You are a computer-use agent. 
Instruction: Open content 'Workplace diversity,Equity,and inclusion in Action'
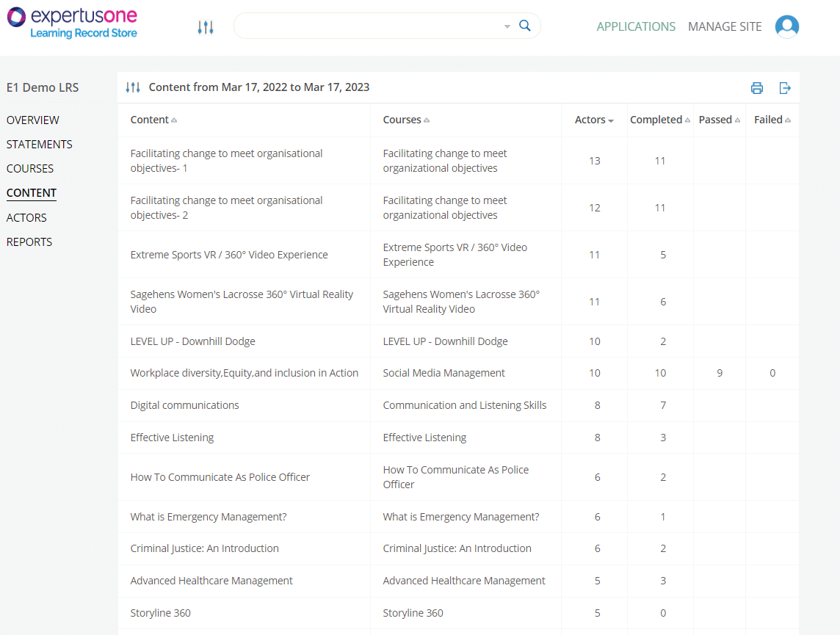244,373
